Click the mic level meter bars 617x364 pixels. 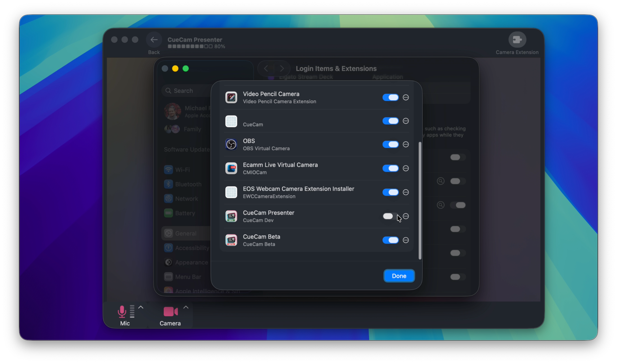coord(132,311)
